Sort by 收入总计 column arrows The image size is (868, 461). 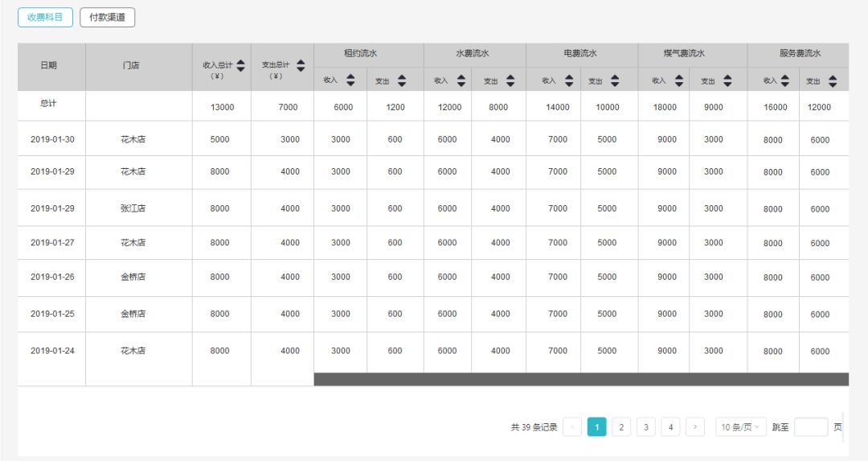(x=241, y=66)
